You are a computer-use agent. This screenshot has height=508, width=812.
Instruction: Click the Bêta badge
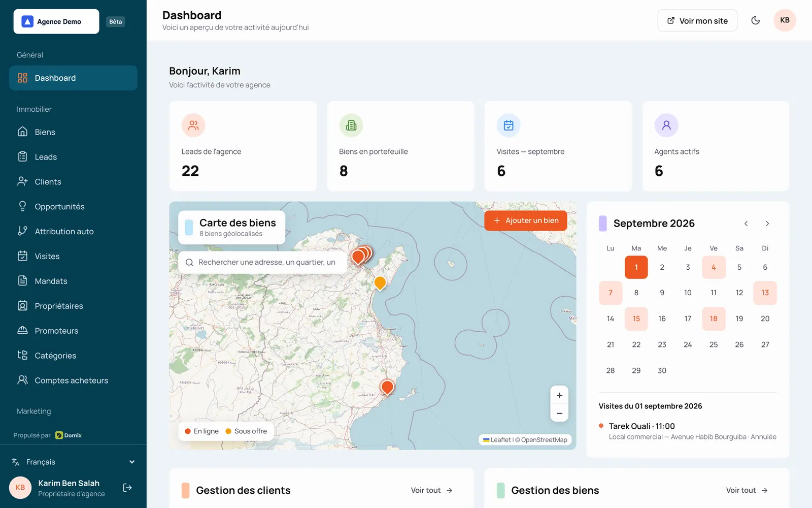[116, 22]
